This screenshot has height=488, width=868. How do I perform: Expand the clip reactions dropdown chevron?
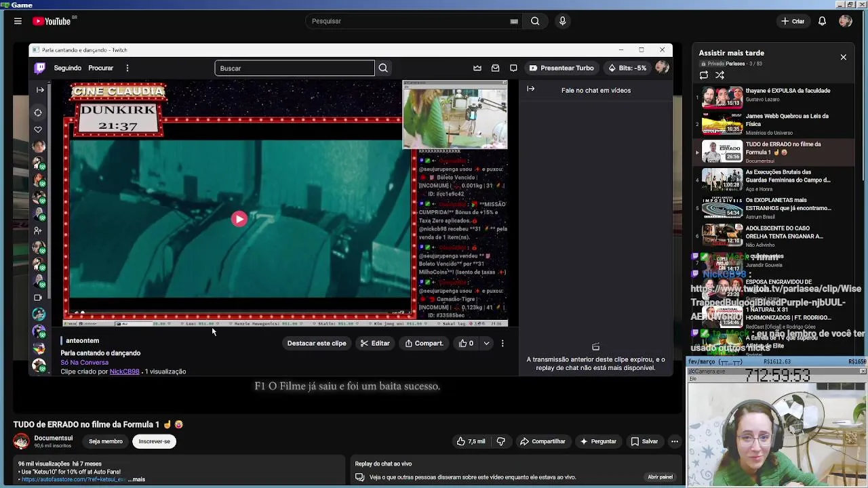click(x=486, y=344)
